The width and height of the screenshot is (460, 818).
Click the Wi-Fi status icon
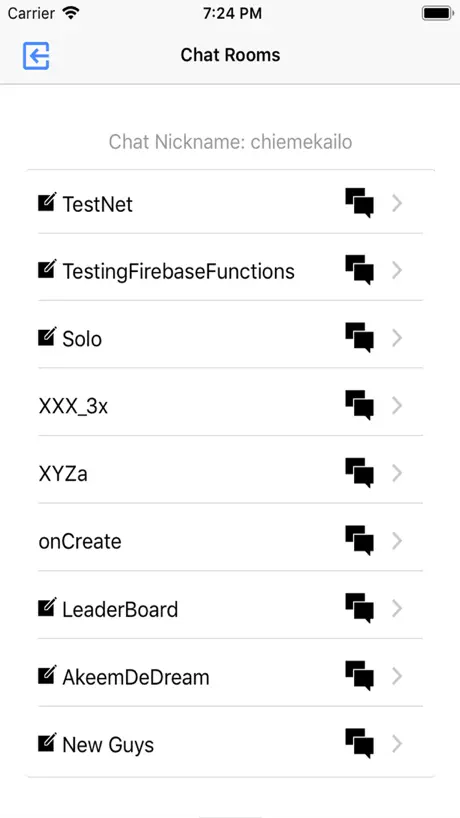point(70,13)
